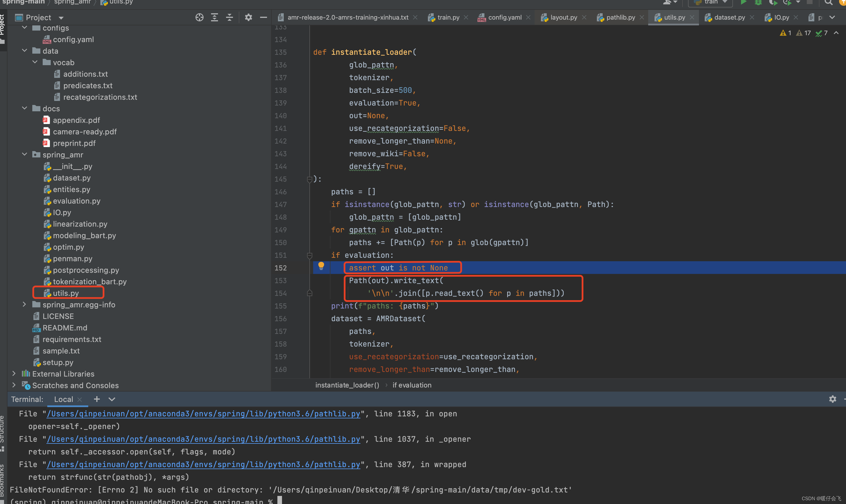Collapse the spring_amr folder

pos(25,155)
